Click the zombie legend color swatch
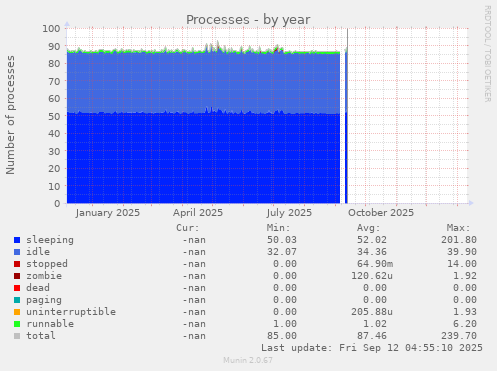 (x=17, y=276)
